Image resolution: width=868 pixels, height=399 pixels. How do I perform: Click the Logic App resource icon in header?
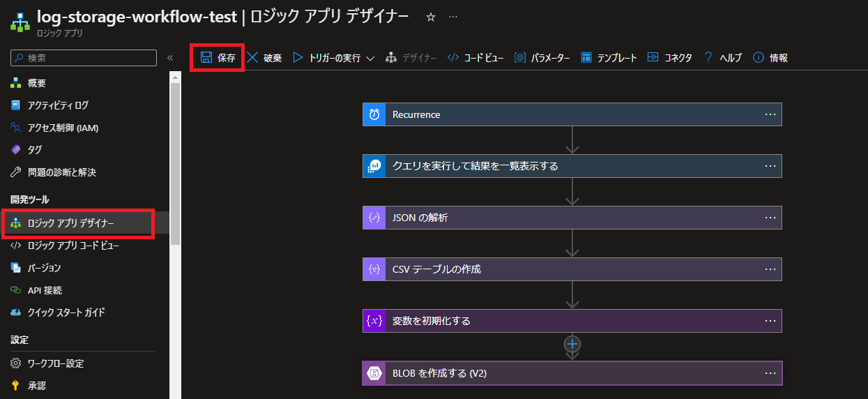click(19, 22)
